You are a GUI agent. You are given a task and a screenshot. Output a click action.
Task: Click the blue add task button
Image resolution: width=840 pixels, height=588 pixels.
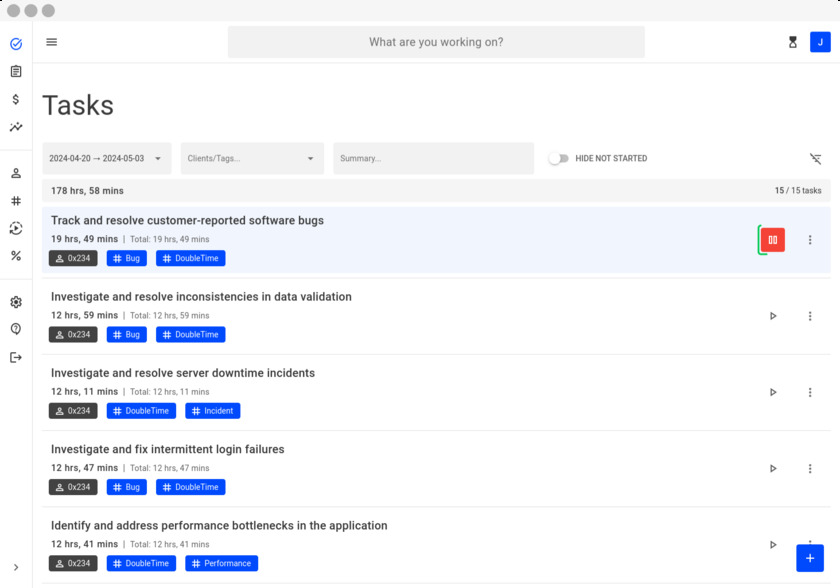point(810,558)
